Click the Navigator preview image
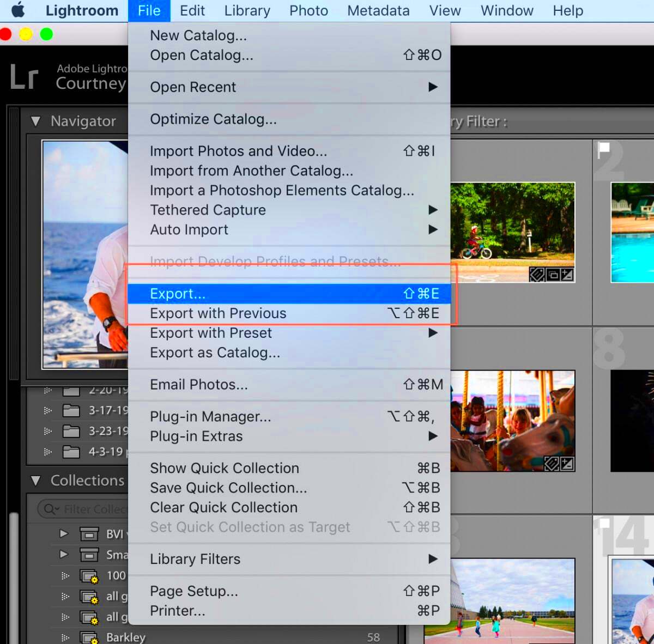The height and width of the screenshot is (644, 654). pos(85,254)
